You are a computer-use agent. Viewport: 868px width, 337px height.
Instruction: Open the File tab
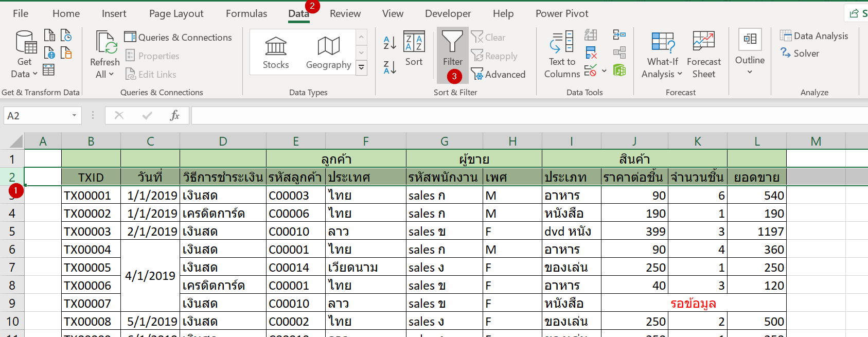point(21,13)
